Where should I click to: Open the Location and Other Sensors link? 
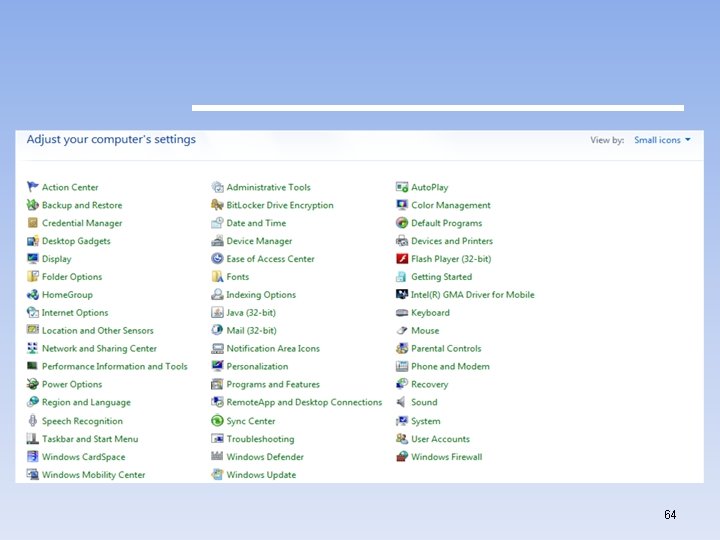[x=98, y=330]
